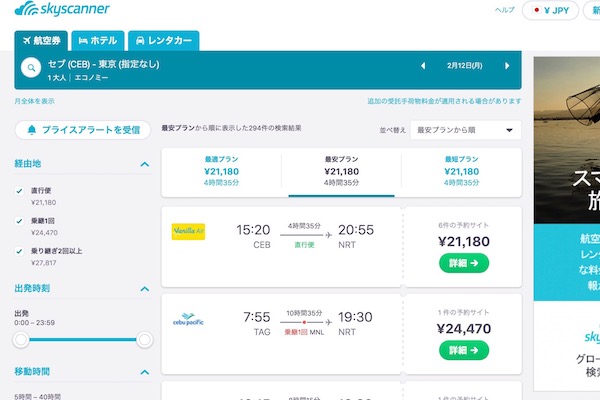Open 詳細 for the ¥21,180 flight
The image size is (600, 400).
[x=464, y=263]
